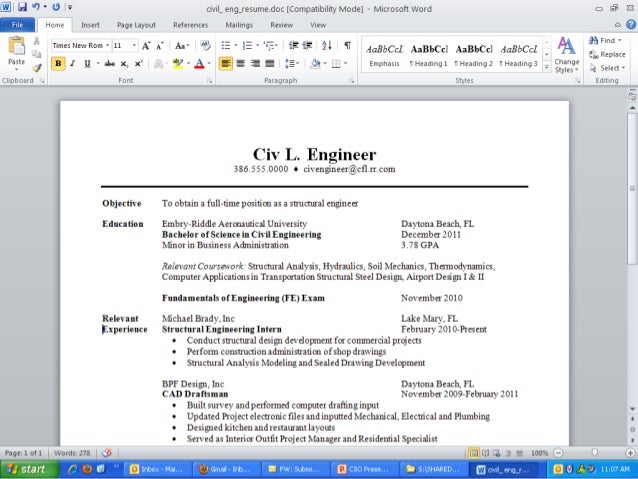
Task: Open the Paragraph dialog launcher
Action: pyautogui.click(x=352, y=81)
